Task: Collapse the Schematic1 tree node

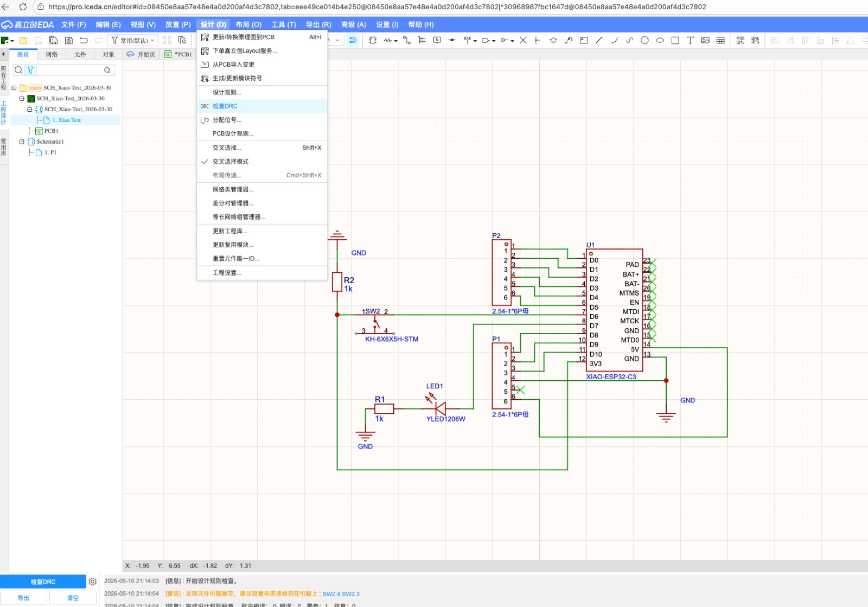Action: click(22, 142)
